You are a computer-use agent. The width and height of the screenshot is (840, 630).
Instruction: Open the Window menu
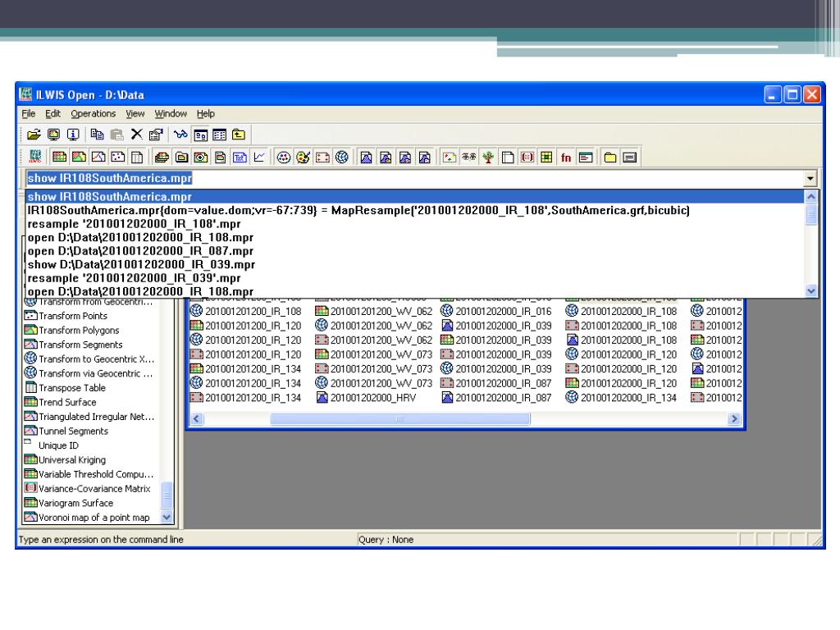coord(171,113)
